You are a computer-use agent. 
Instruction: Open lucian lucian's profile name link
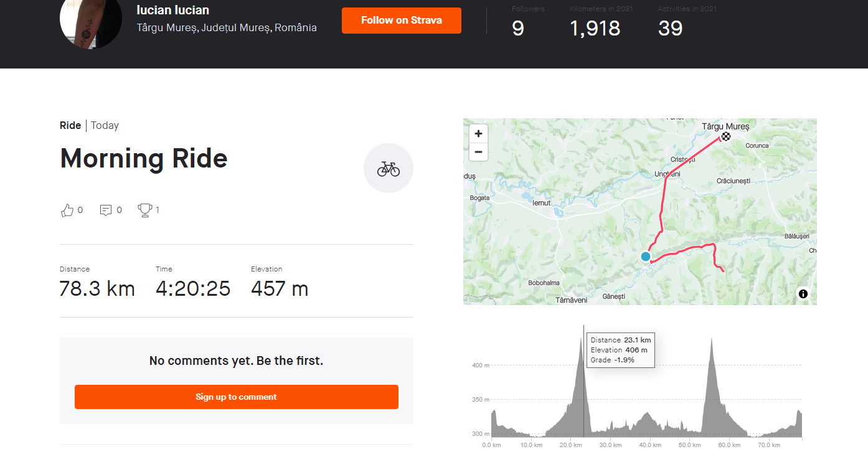tap(172, 10)
